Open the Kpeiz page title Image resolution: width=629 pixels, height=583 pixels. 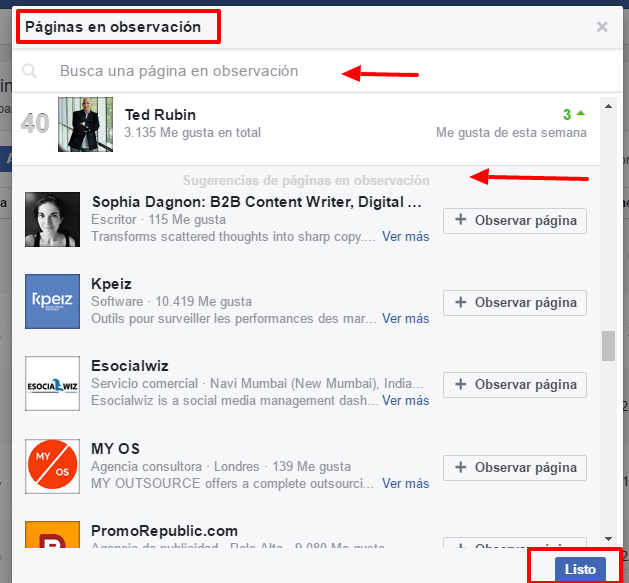click(111, 284)
